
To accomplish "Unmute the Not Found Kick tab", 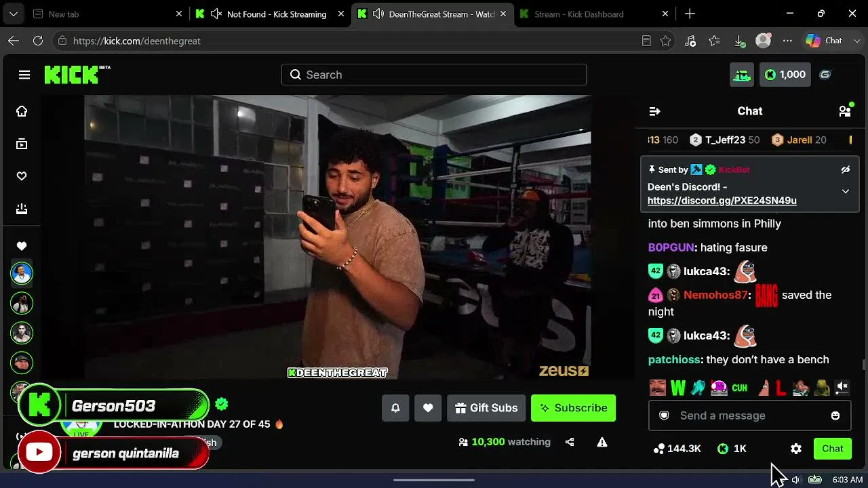I will pyautogui.click(x=216, y=14).
